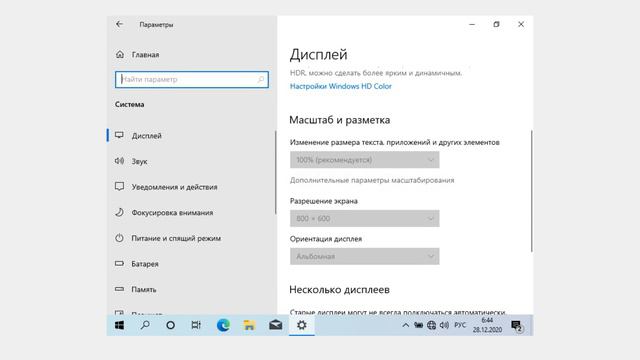640x360 pixels.
Task: Maximize the Параметры window
Action: tap(496, 24)
